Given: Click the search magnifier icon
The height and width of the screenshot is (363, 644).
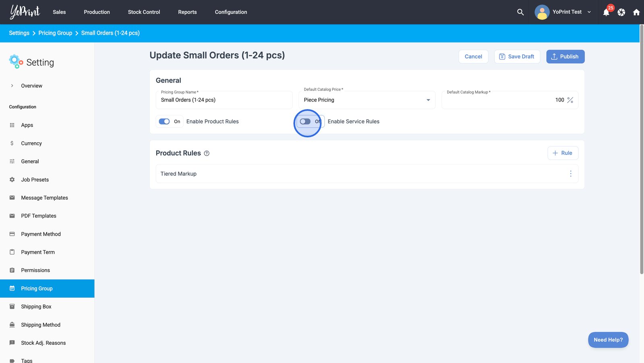Looking at the screenshot, I should pyautogui.click(x=520, y=12).
